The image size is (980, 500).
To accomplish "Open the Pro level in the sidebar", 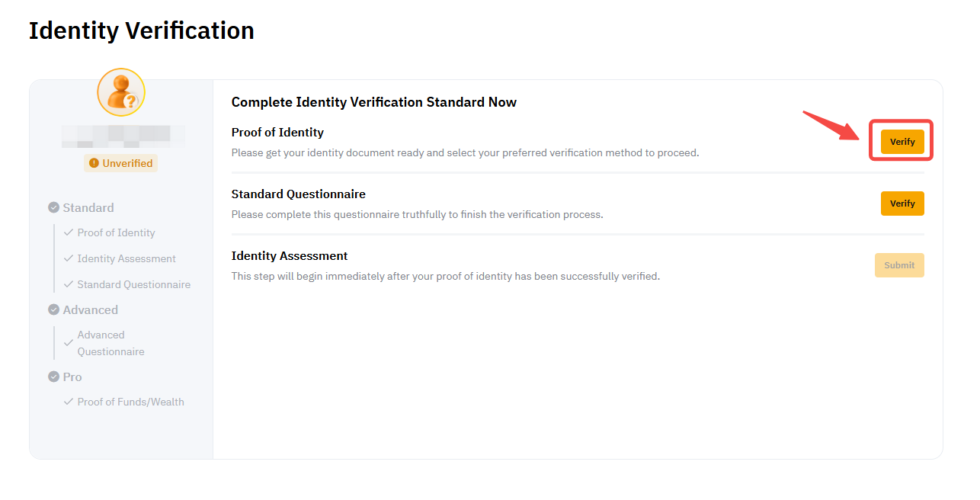I will click(x=72, y=377).
